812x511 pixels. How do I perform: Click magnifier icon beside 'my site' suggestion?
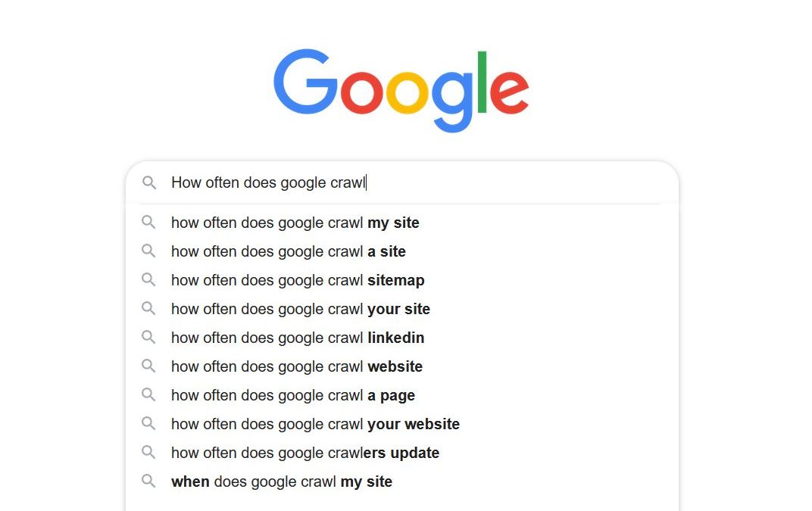[149, 223]
